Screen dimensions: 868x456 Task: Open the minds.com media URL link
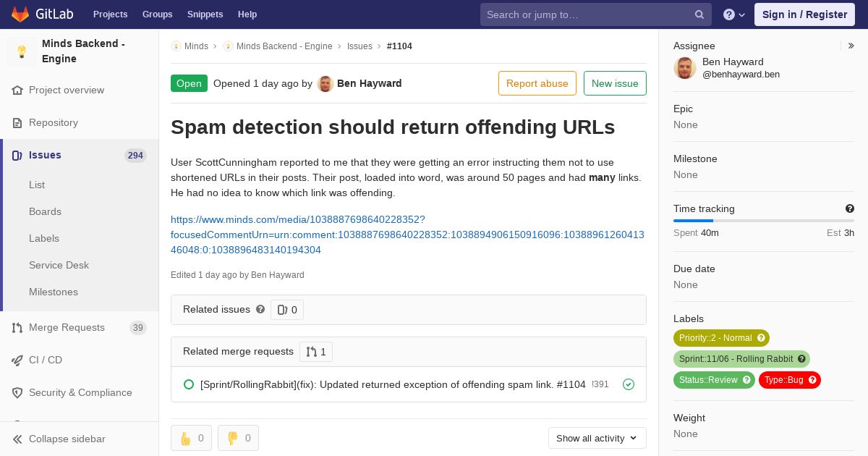(x=407, y=235)
